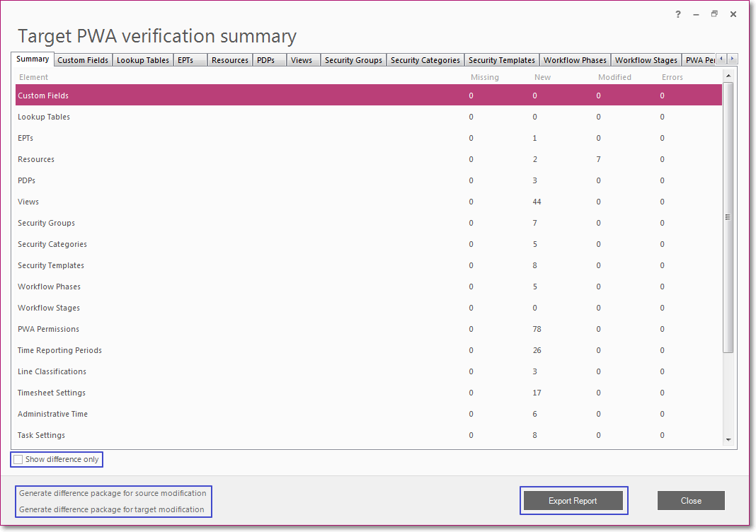
Task: Click the Export Report button
Action: point(573,501)
